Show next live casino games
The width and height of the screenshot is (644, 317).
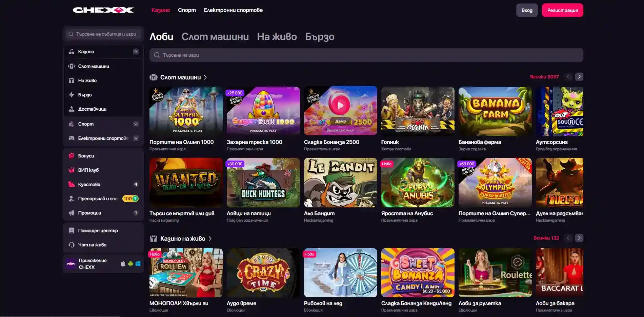coord(579,238)
